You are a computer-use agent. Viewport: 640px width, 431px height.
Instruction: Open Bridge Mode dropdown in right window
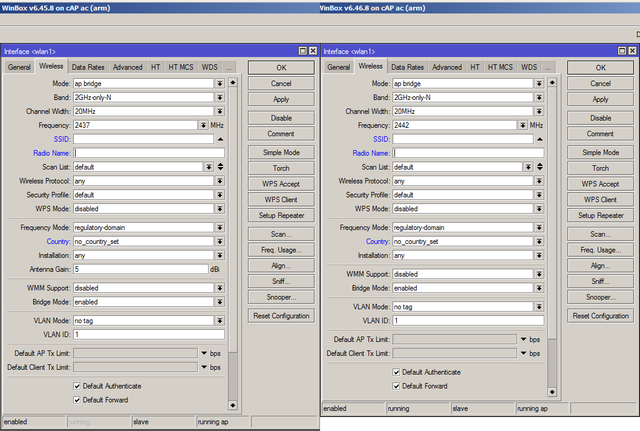(x=539, y=288)
